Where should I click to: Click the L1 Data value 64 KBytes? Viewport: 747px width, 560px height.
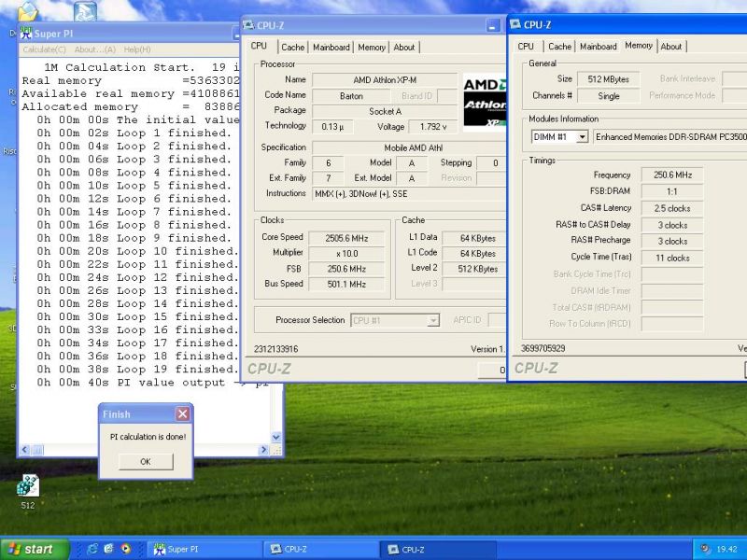[474, 238]
